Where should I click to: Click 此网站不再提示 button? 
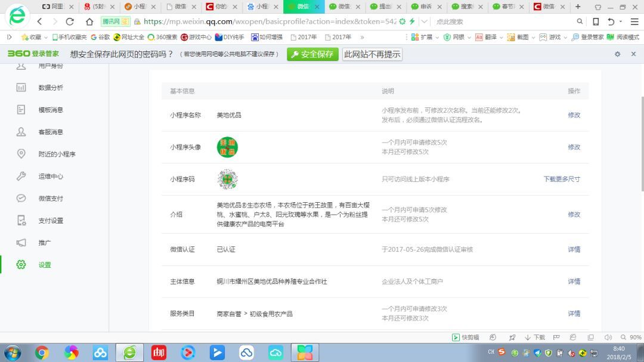pos(372,54)
